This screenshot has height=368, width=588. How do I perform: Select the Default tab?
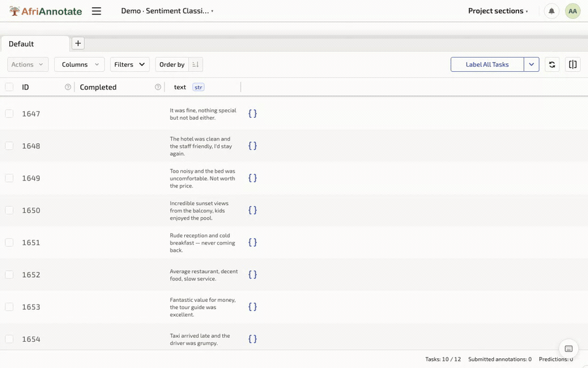coord(35,44)
